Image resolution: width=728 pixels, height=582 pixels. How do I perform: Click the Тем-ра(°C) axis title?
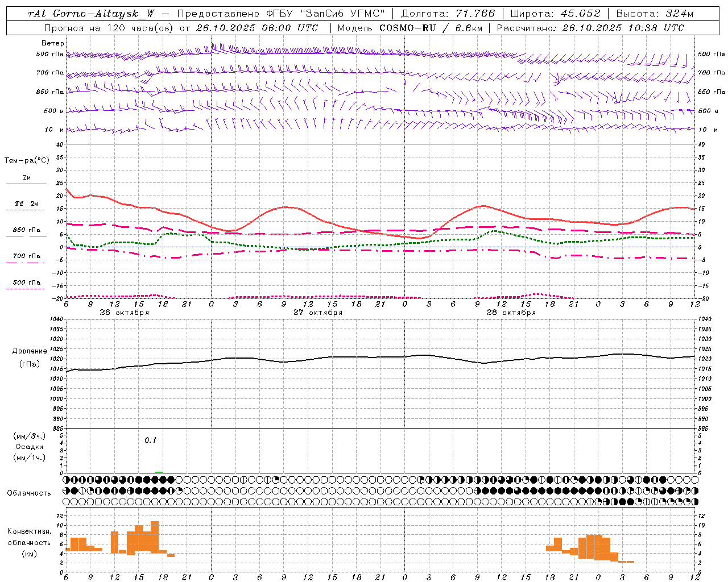(27, 161)
